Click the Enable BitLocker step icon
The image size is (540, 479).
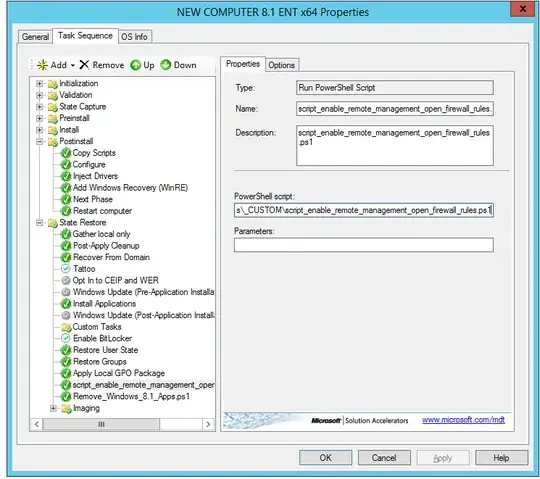coord(66,338)
